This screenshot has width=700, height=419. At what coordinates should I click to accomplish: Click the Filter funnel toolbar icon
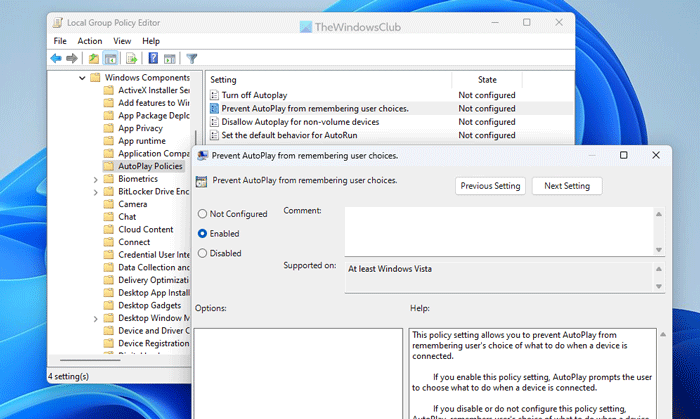[x=192, y=58]
